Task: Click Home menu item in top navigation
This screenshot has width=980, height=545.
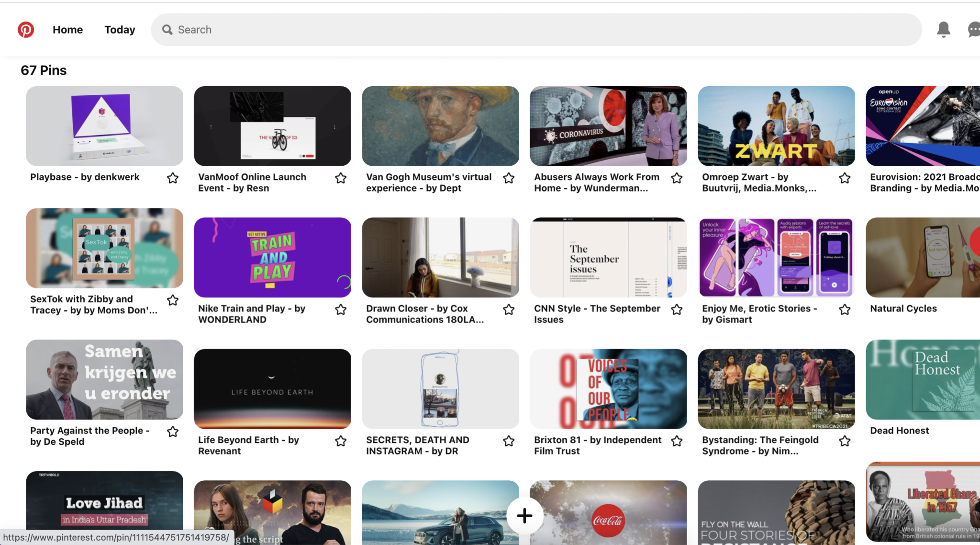Action: pyautogui.click(x=67, y=30)
